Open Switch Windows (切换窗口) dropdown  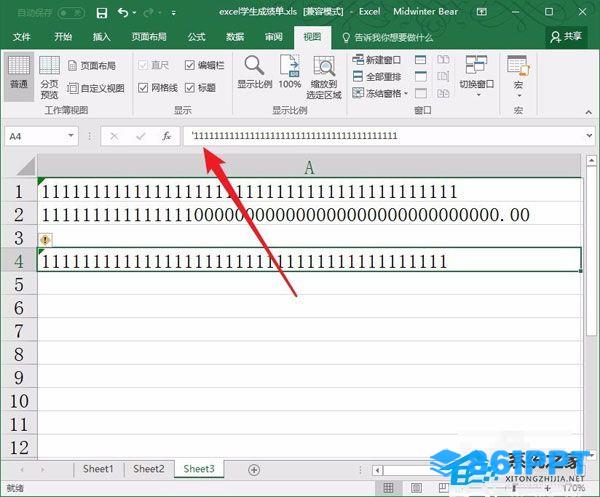point(476,75)
